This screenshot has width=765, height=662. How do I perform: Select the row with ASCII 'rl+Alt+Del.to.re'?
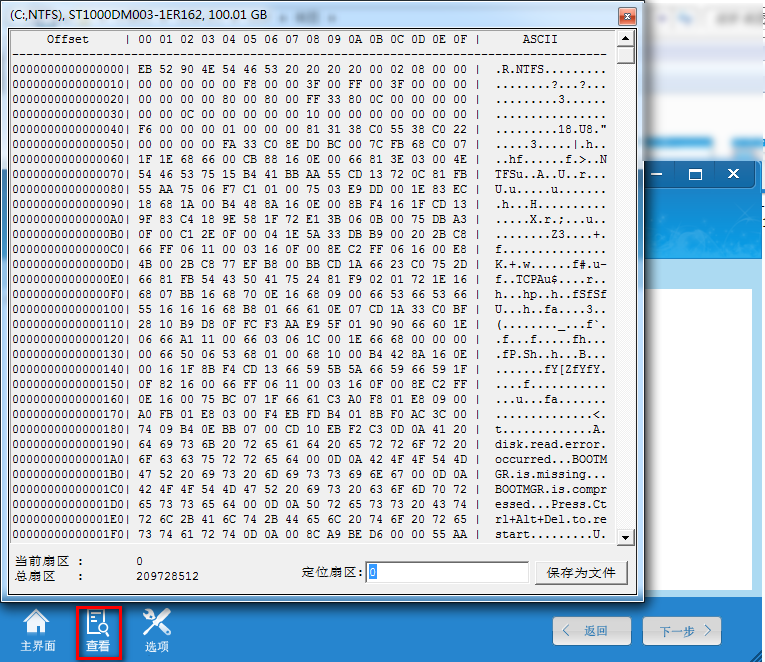(x=309, y=520)
